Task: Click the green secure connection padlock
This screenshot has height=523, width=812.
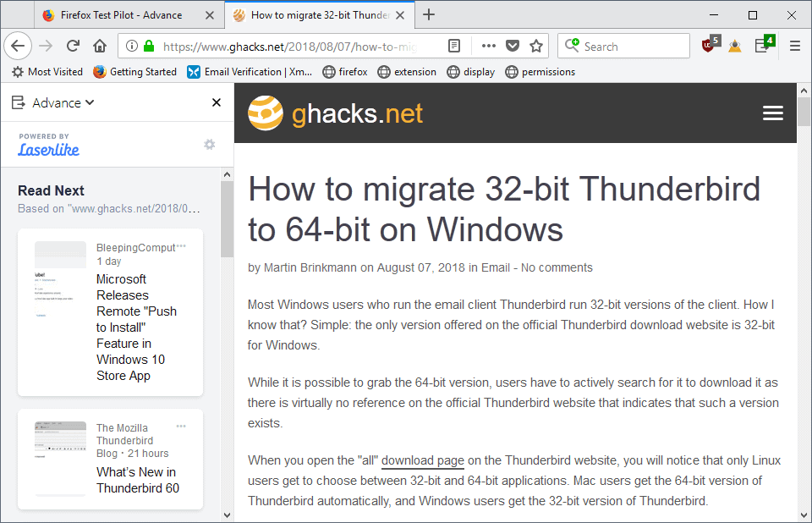Action: (x=149, y=47)
